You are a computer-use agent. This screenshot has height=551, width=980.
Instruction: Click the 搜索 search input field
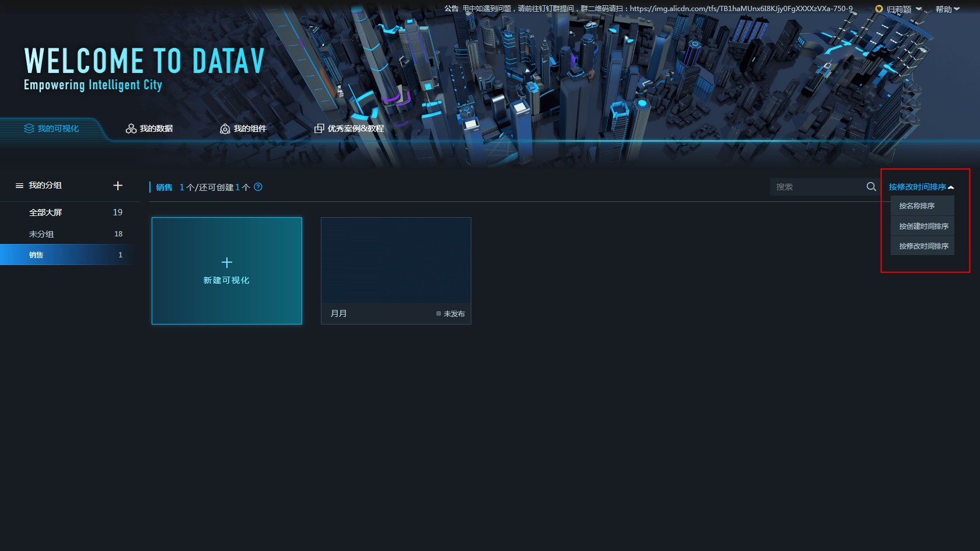click(818, 187)
